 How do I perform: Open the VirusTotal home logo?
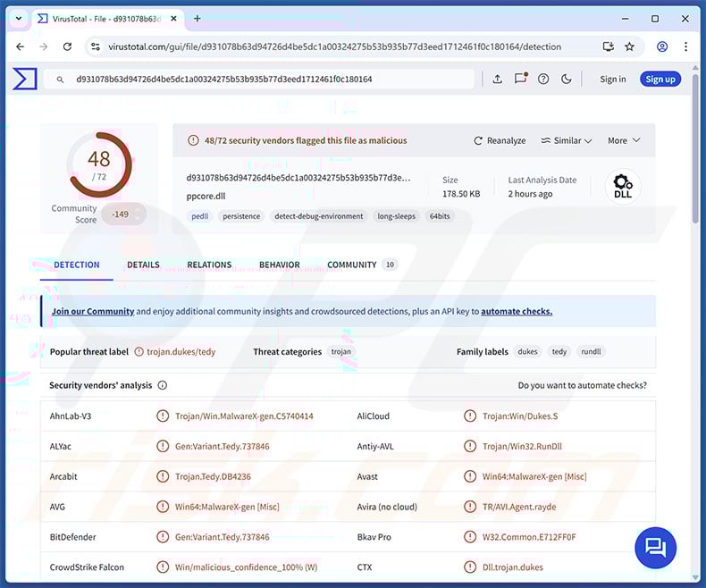pos(25,79)
